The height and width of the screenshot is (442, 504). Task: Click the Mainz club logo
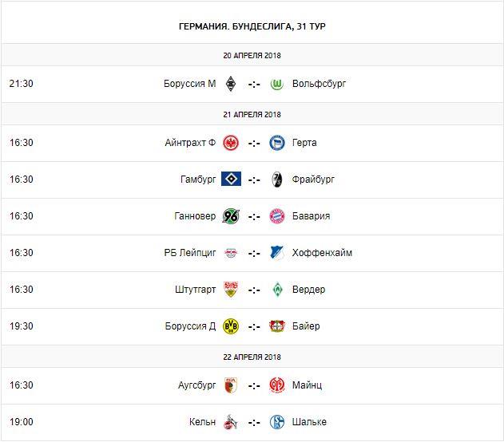coord(277,385)
